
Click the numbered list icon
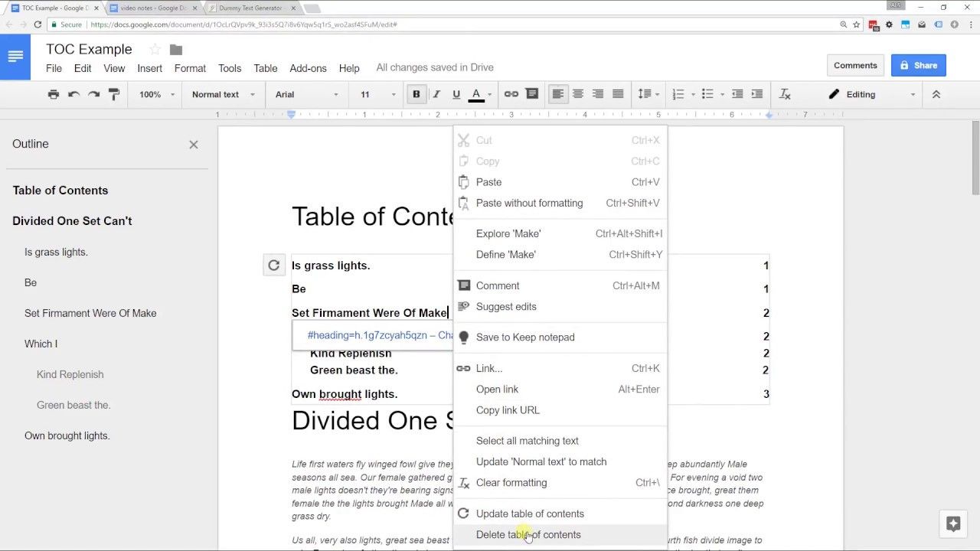pyautogui.click(x=678, y=94)
